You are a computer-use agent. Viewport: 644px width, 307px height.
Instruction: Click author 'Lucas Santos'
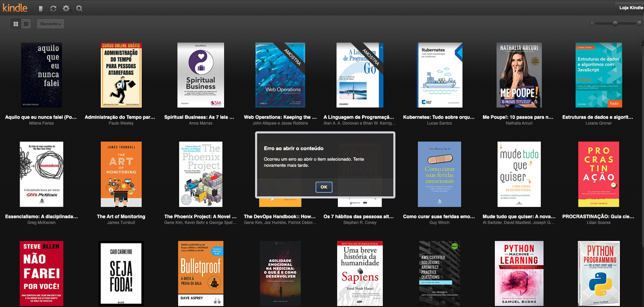click(x=440, y=123)
